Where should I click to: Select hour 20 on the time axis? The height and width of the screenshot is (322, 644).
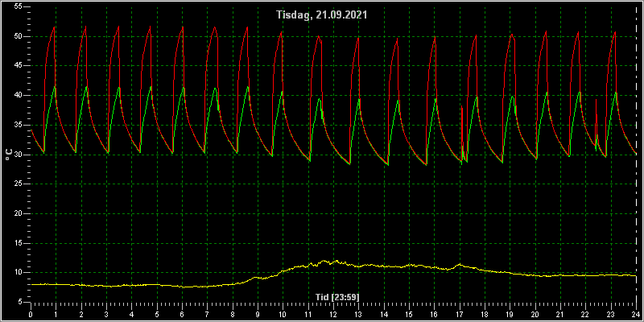point(535,315)
